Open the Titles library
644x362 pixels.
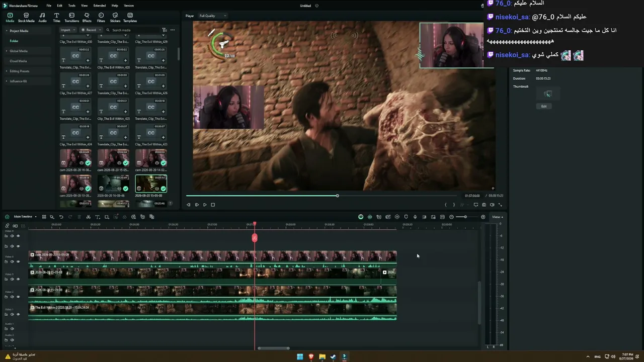click(56, 18)
